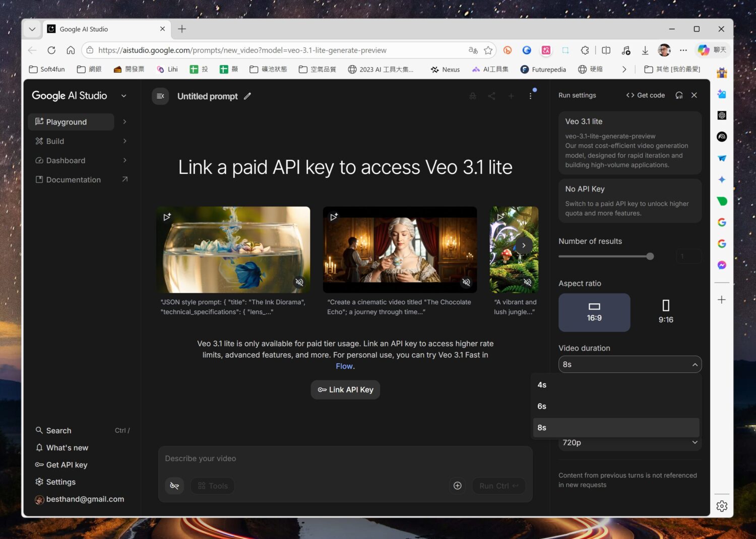This screenshot has width=756, height=539.
Task: Select the 16:9 aspect ratio
Action: [x=594, y=312]
